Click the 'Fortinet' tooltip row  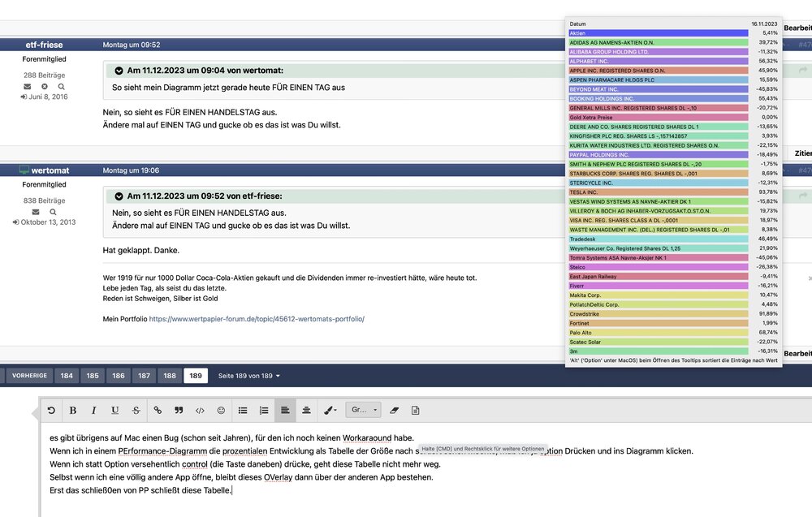coord(659,324)
